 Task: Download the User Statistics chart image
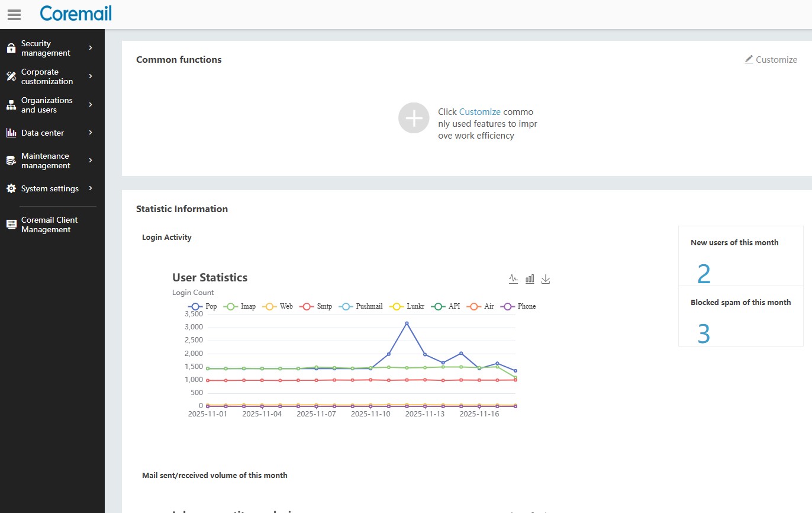tap(546, 278)
